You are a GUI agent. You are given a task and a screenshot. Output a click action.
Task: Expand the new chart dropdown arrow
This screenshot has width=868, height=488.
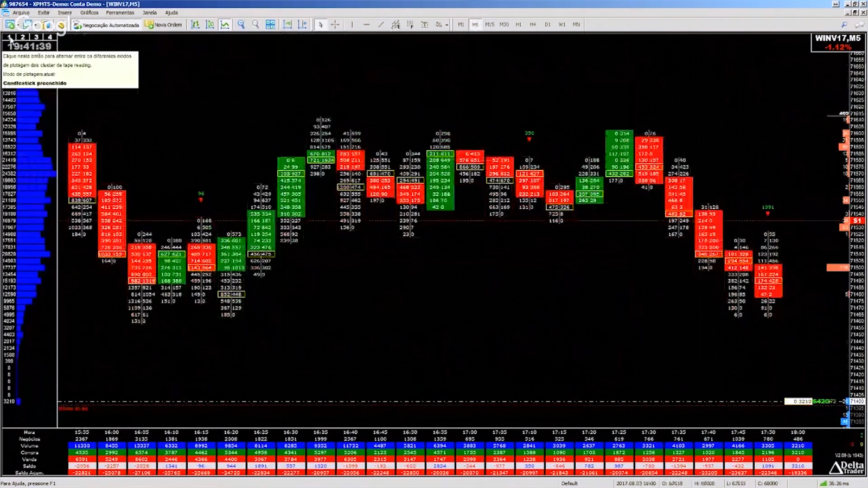tap(18, 25)
